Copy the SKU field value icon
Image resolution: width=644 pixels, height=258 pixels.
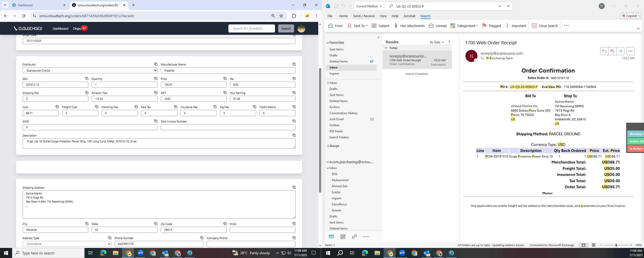[x=87, y=79]
